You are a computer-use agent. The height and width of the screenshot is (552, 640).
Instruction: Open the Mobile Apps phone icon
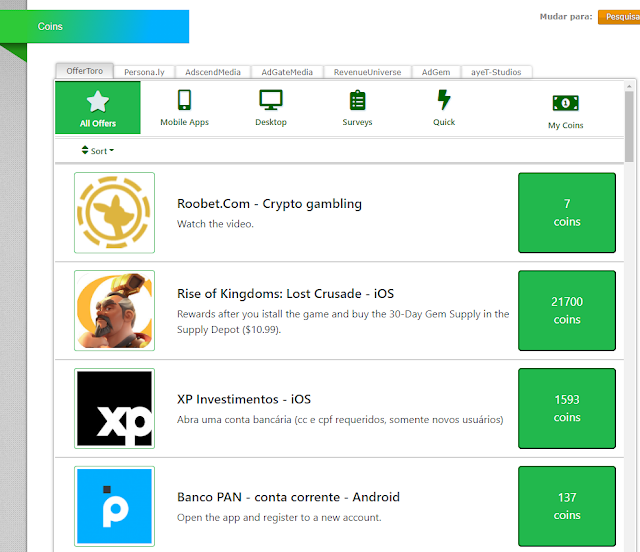184,100
